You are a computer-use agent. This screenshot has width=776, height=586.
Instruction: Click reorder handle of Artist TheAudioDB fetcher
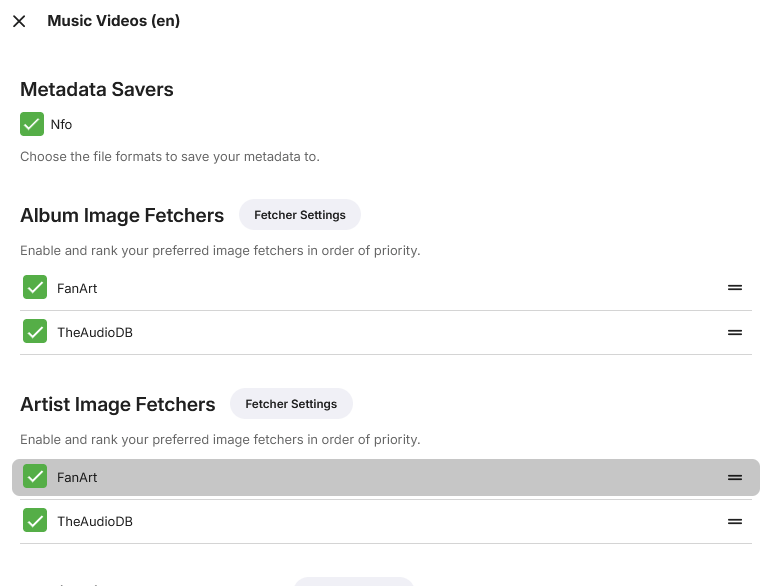coord(735,521)
